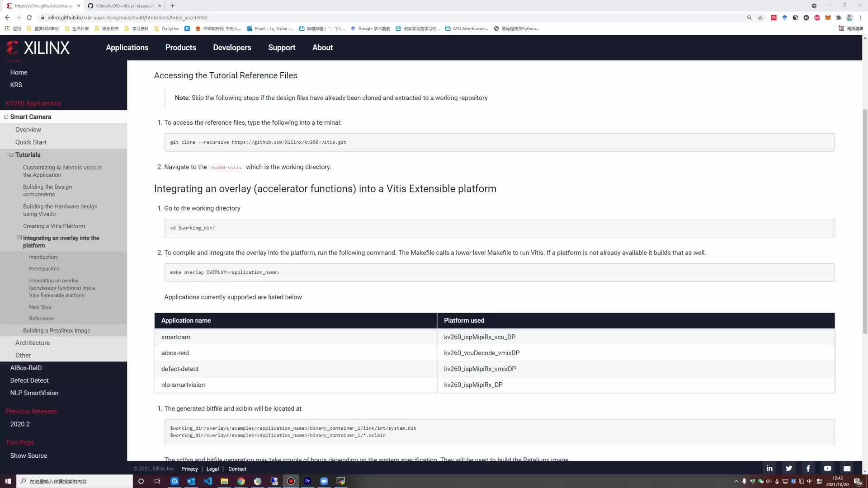Open Defect Detect application docs
Image resolution: width=868 pixels, height=488 pixels.
[x=29, y=380]
